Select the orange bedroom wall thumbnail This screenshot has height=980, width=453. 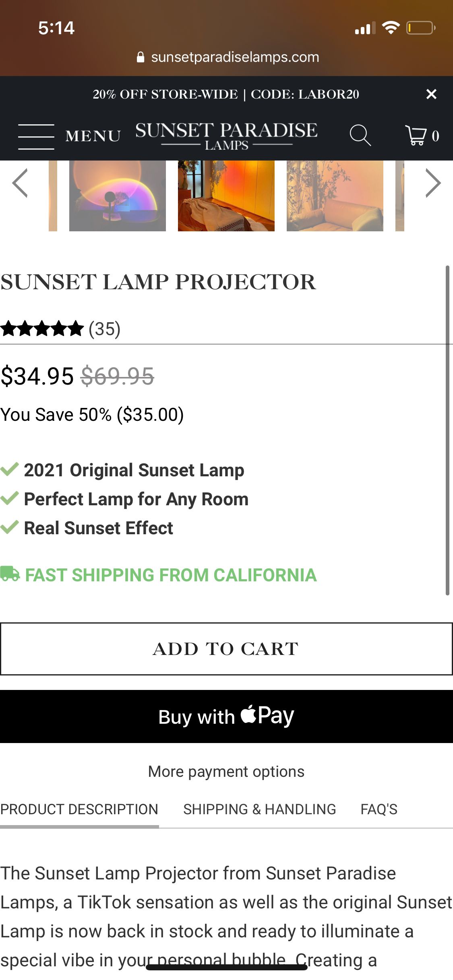click(226, 196)
